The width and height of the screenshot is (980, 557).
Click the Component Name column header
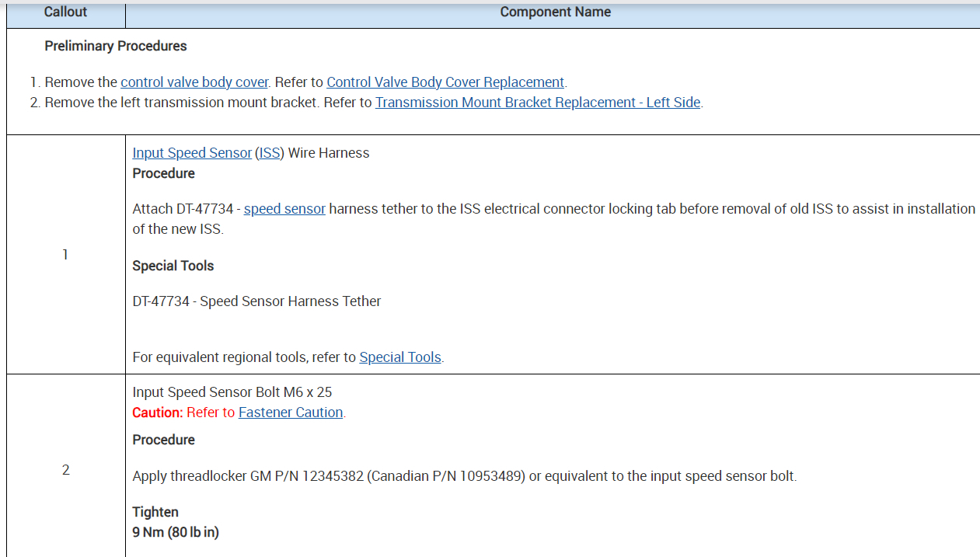point(555,12)
